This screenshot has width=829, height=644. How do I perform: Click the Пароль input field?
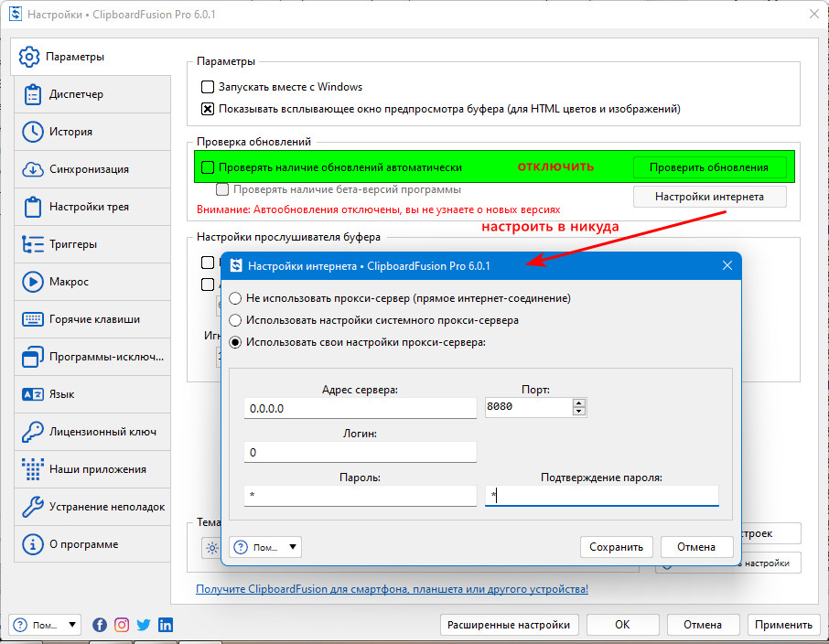click(360, 496)
